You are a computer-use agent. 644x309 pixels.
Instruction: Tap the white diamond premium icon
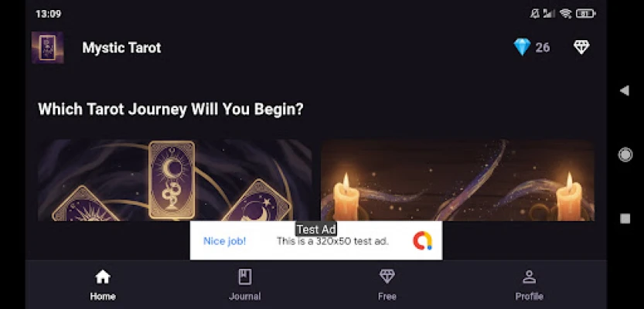581,47
